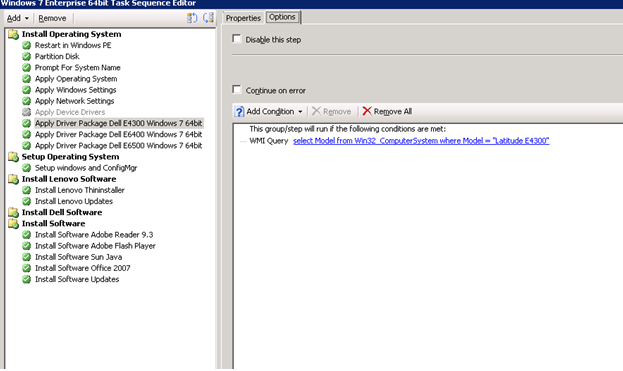Screen dimensions: 623x371
Task: Click check icon beside Adobe Reader 9.3
Action: [x=27, y=234]
